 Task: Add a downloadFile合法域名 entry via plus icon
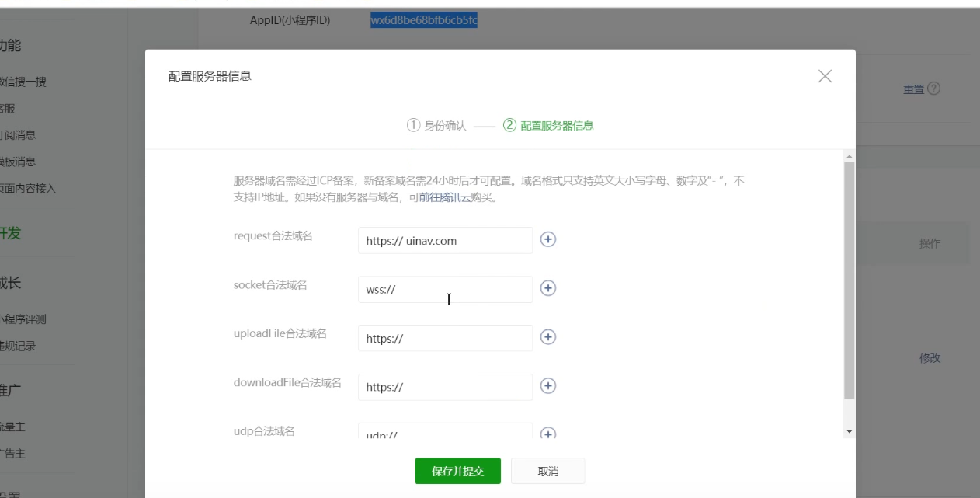pos(548,387)
